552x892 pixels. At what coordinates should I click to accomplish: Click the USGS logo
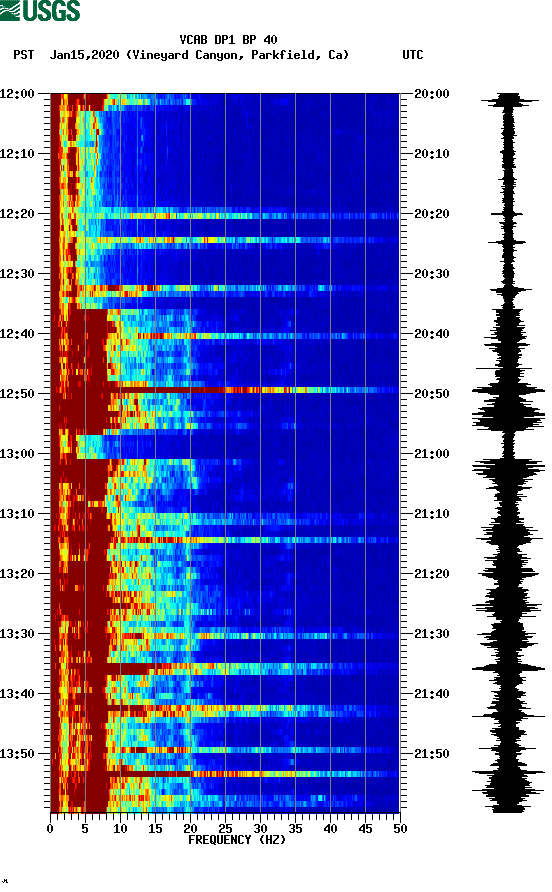pos(40,10)
